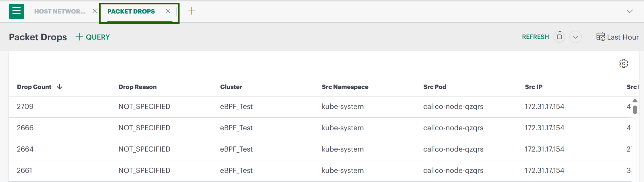Close the Packet Drops tab
Screen dimensions: 644x182
[x=168, y=11]
